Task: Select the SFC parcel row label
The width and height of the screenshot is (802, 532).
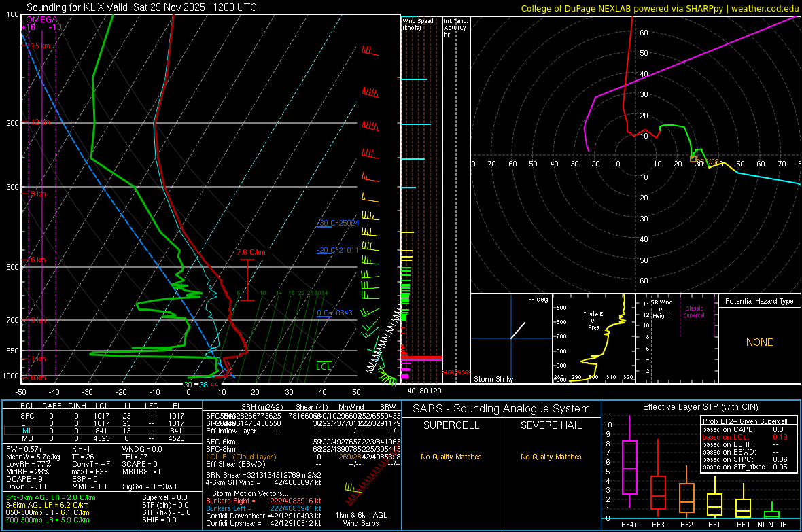Action: pos(27,416)
